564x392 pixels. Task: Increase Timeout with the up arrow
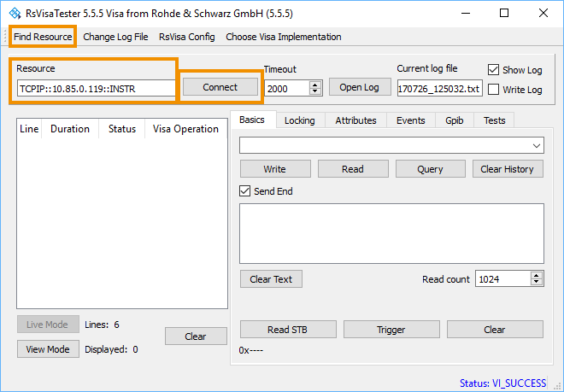coord(315,85)
